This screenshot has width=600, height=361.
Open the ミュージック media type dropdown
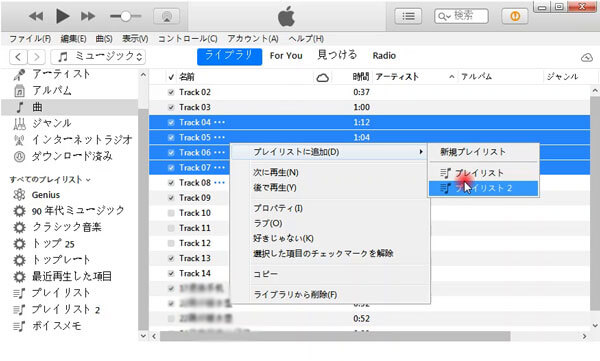[x=98, y=57]
